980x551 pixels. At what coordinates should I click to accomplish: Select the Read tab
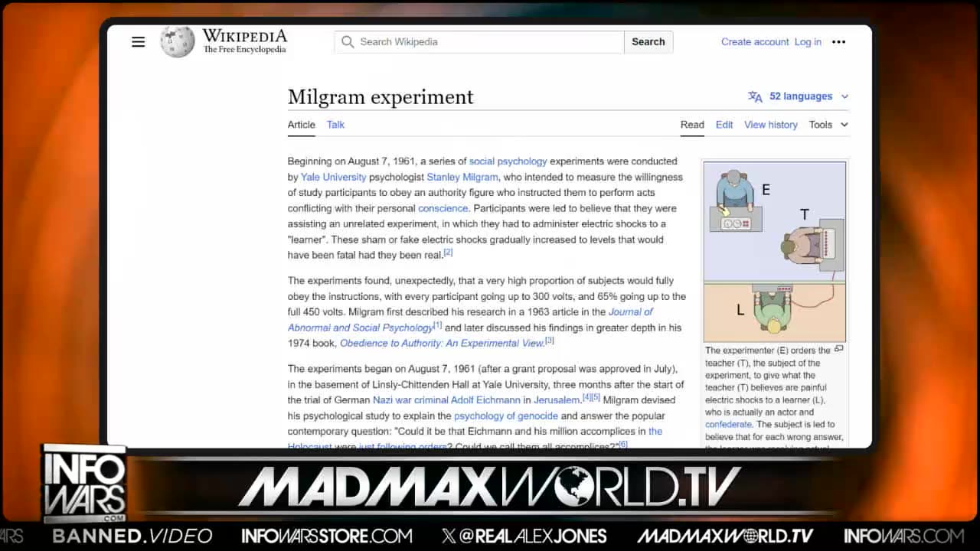click(692, 125)
